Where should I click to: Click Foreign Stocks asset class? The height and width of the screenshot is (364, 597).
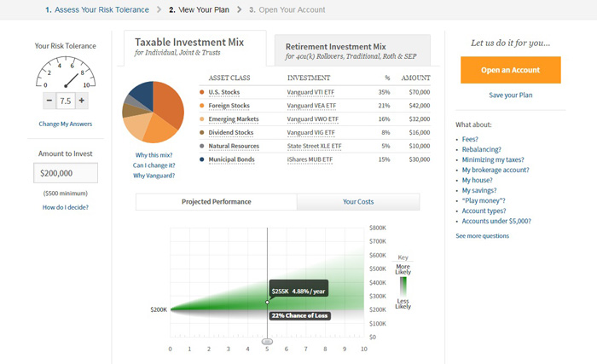click(x=229, y=106)
